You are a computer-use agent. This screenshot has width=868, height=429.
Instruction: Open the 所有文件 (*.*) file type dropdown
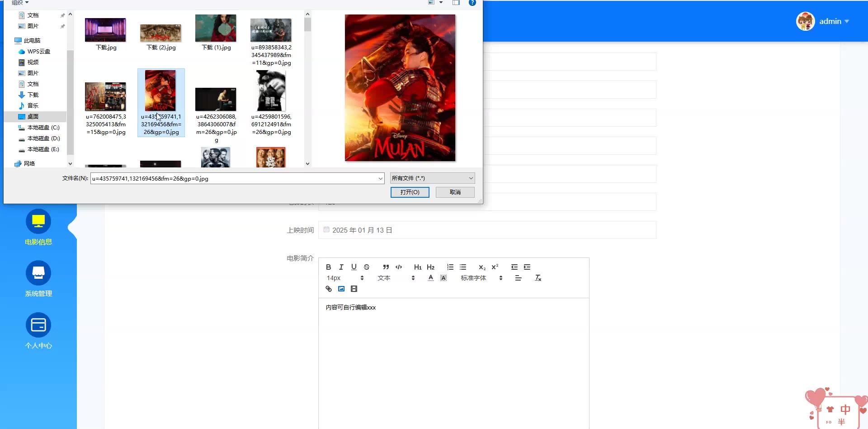[432, 178]
